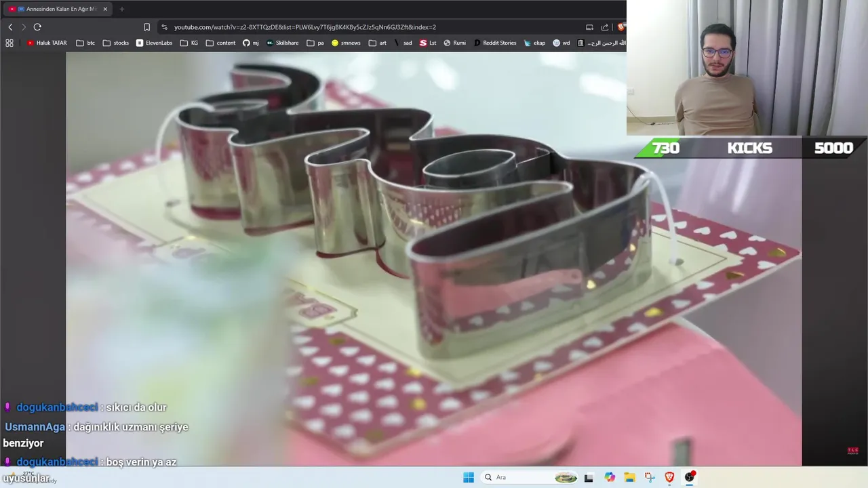Open site settings icon in address bar
The image size is (868, 488).
164,27
